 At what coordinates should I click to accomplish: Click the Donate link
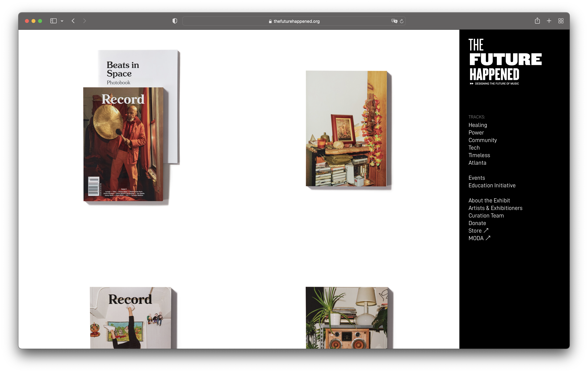477,223
